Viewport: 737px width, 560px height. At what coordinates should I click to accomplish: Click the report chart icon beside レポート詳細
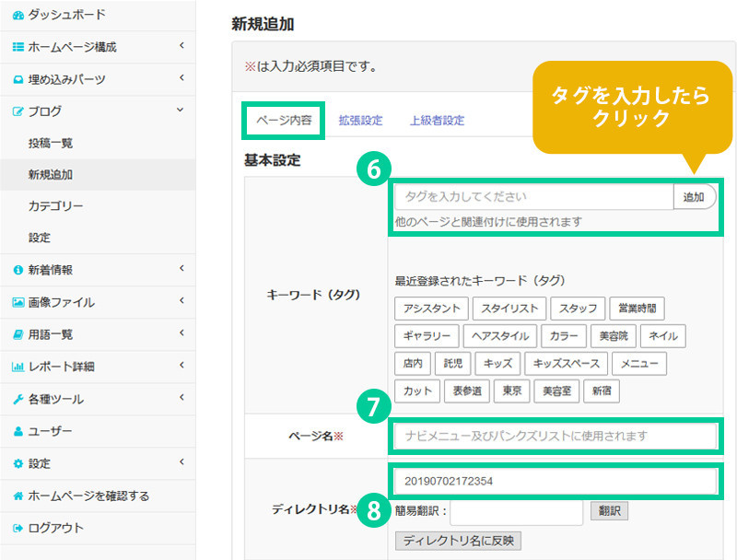tap(18, 367)
